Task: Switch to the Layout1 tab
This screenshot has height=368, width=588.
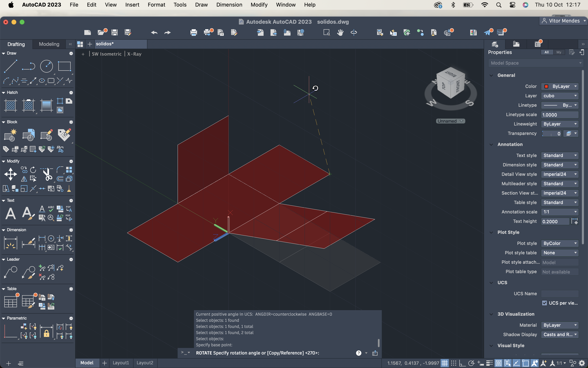Action: 121,363
